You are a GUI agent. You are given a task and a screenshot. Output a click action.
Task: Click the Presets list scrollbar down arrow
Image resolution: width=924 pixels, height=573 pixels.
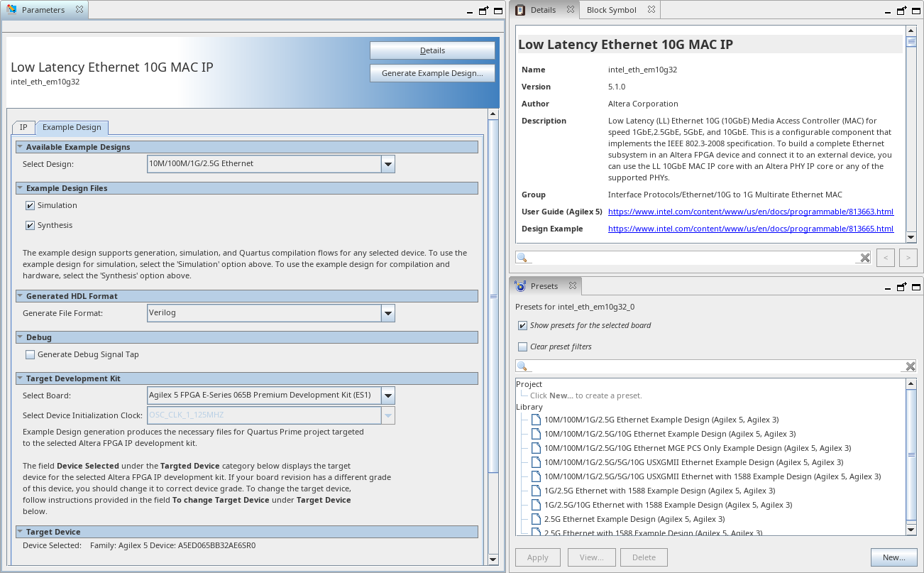click(x=911, y=529)
